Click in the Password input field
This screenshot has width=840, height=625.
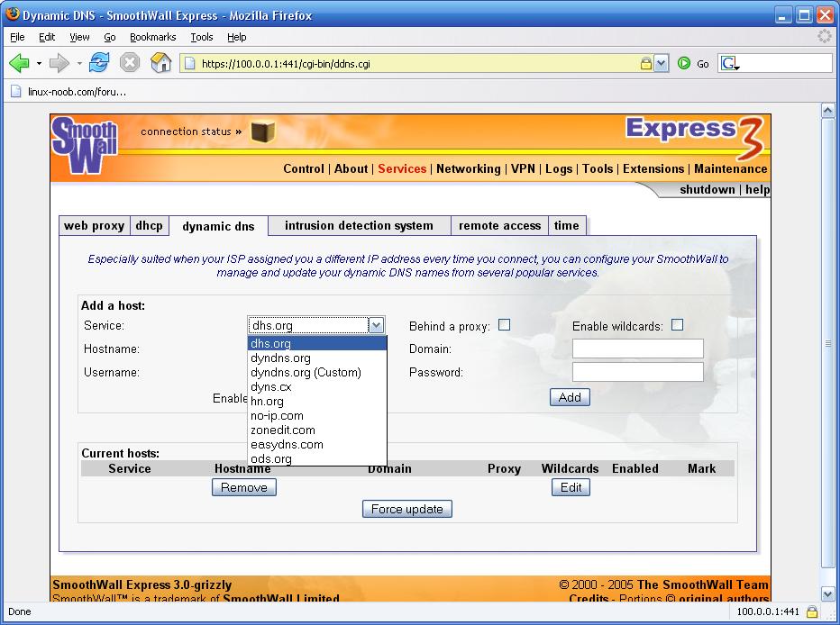tap(637, 372)
